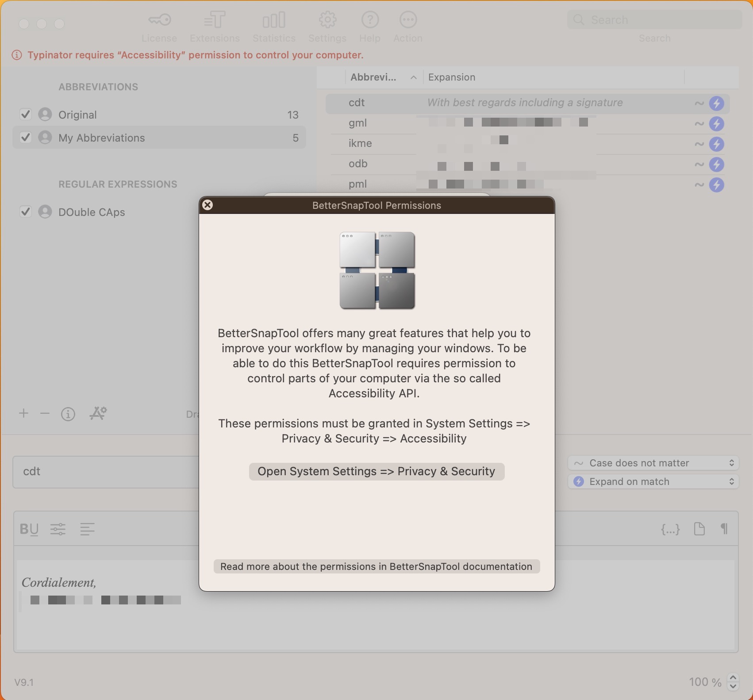Select the My Abbreviations set
Screen dimensions: 753x700
159,138
